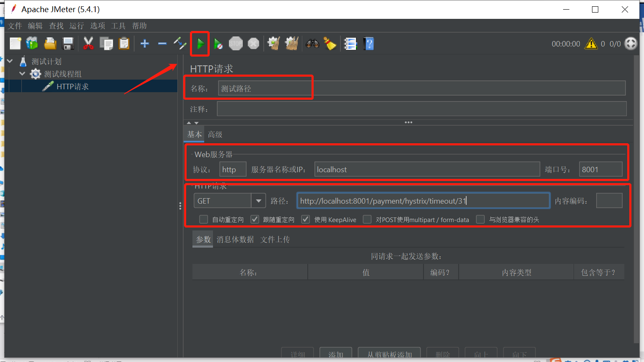Click the Clear results broom-gear icon
The image size is (644, 362).
click(274, 44)
